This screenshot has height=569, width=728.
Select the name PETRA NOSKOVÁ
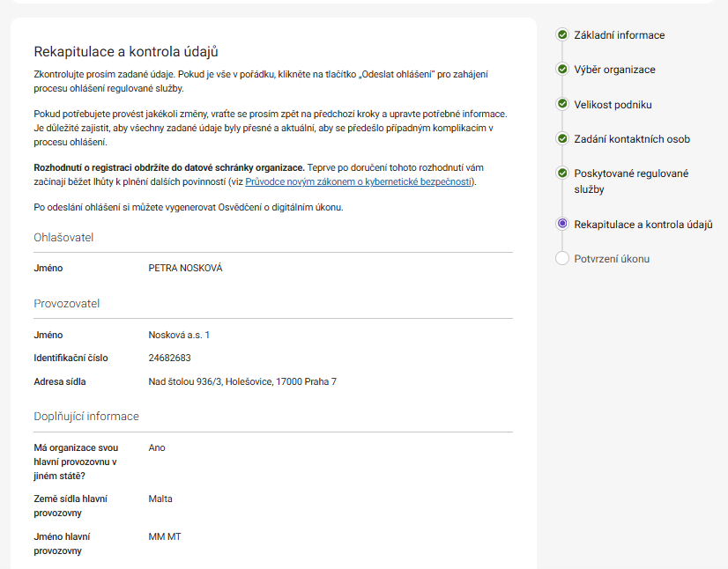click(185, 268)
